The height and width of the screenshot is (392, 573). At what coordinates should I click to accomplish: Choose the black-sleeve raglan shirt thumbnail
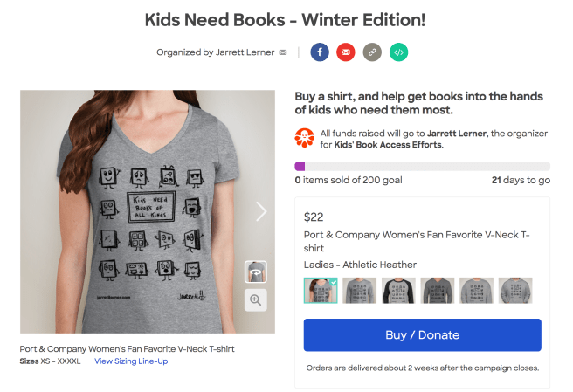(x=398, y=291)
